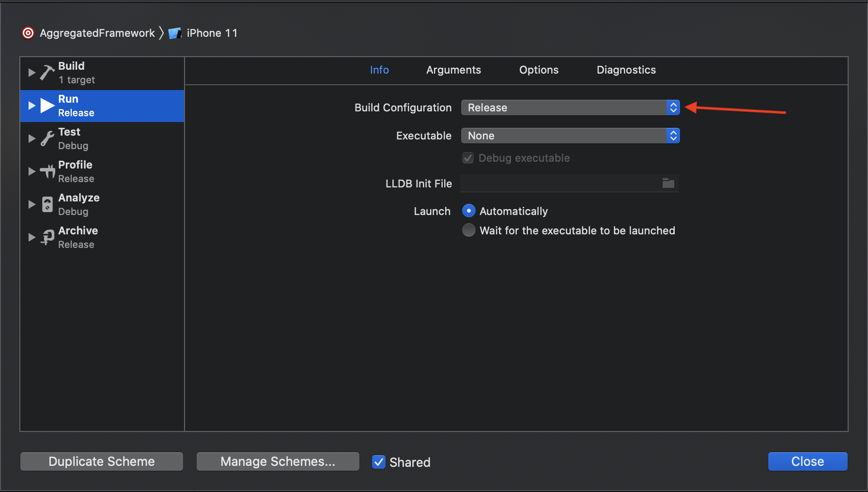Expand the Run action disclosure triangle
Image resolution: width=868 pixels, height=492 pixels.
[x=32, y=106]
